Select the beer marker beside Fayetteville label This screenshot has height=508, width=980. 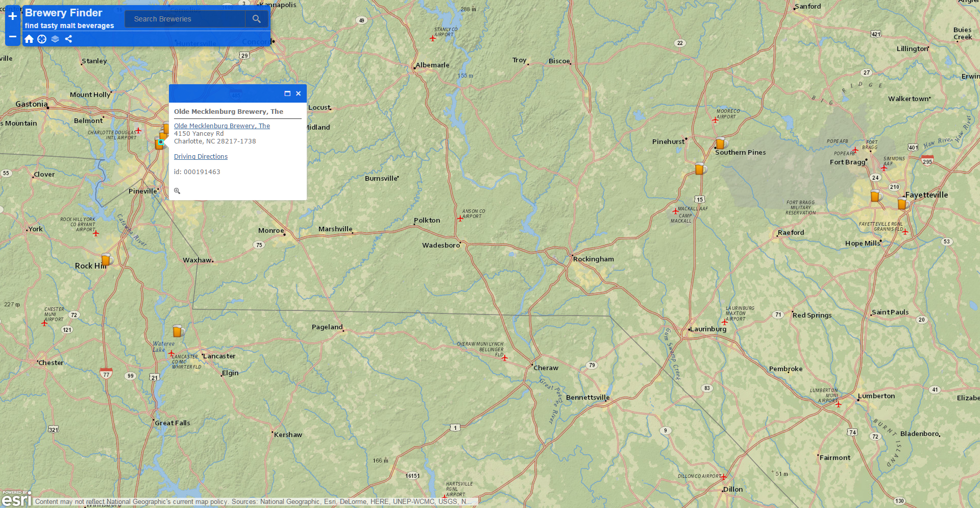click(x=902, y=204)
